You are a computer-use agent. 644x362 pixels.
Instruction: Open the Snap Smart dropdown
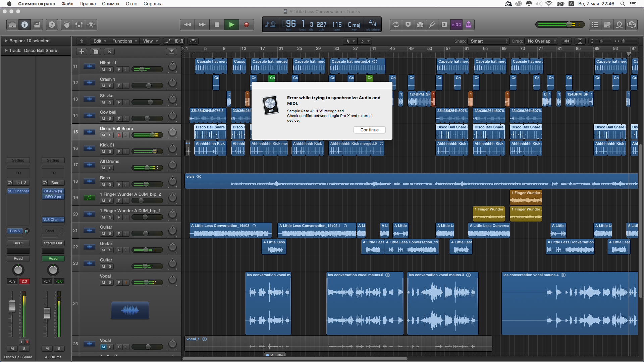point(488,41)
